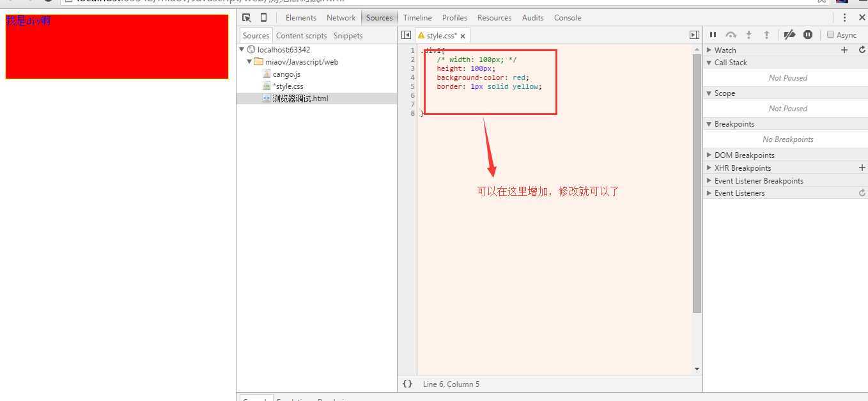
Task: Close the DevTools panel
Action: [862, 18]
